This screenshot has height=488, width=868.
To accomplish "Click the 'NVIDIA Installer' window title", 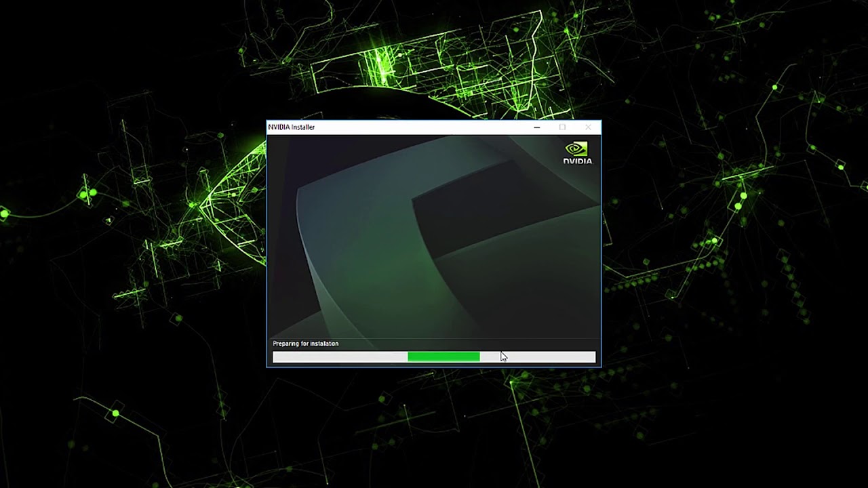I will (x=292, y=127).
